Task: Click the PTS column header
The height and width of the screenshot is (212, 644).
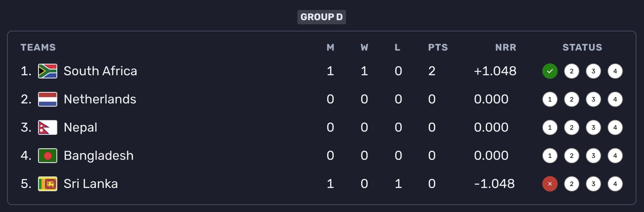Action: pos(438,47)
